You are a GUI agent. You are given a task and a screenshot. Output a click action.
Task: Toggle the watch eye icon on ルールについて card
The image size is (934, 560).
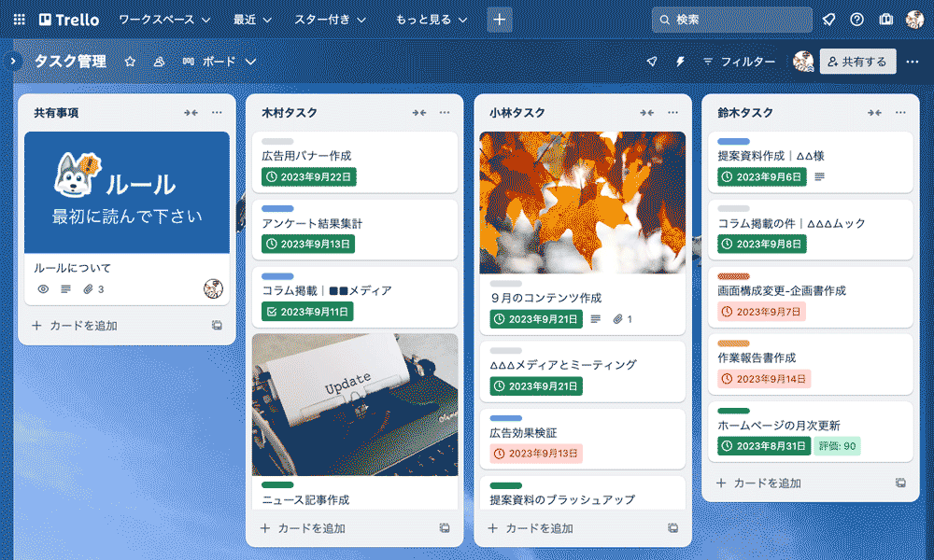point(43,289)
